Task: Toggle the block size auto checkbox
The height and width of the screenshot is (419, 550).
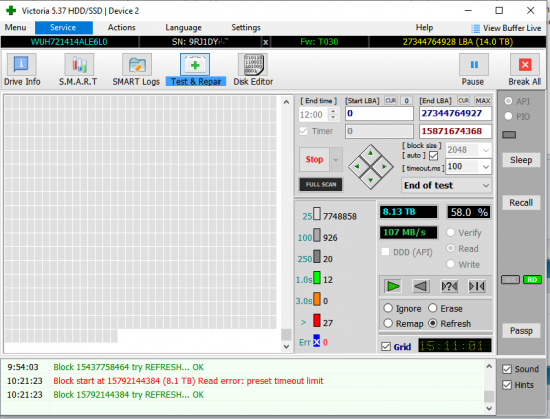Action: coord(434,155)
